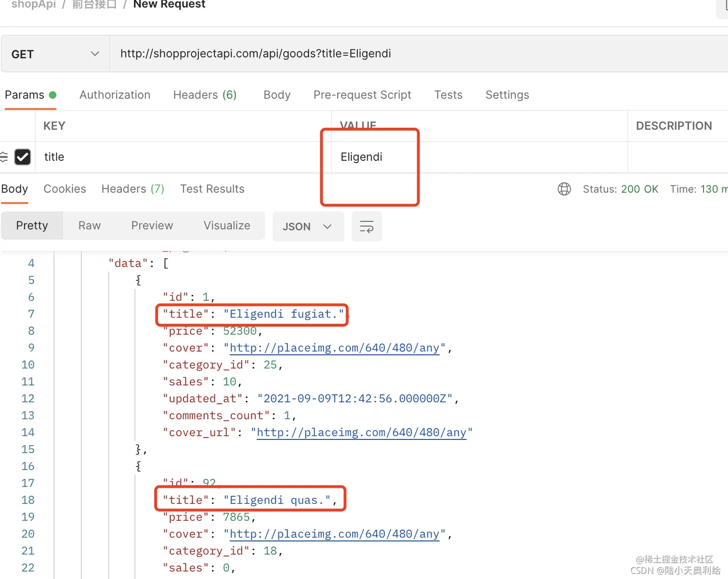Image resolution: width=728 pixels, height=579 pixels.
Task: Open the cover_url link on line 14
Action: pyautogui.click(x=362, y=433)
